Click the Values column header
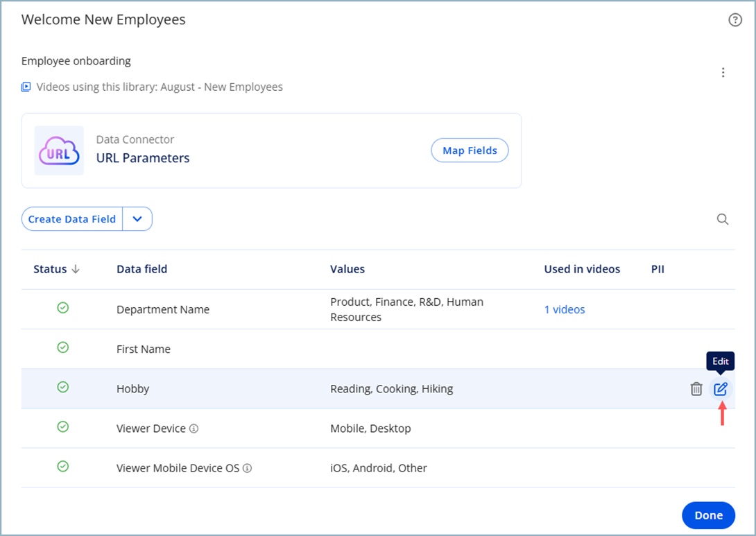The width and height of the screenshot is (756, 536). click(x=347, y=269)
